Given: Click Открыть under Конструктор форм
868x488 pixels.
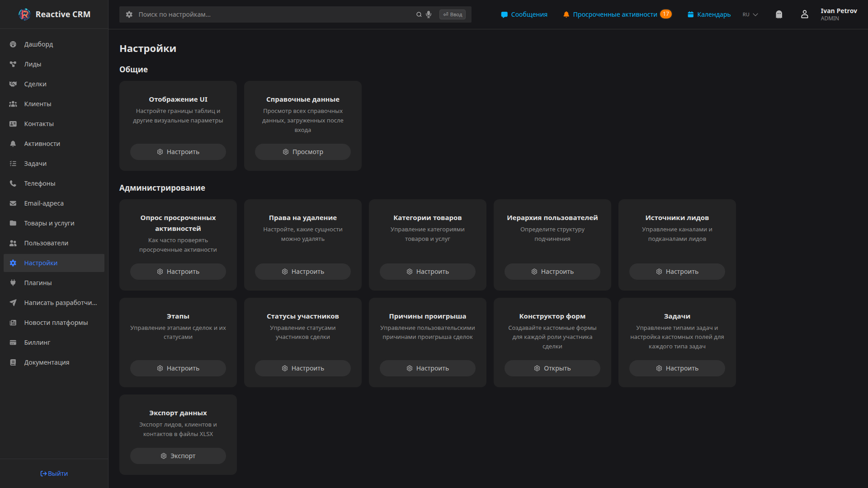Looking at the screenshot, I should pyautogui.click(x=552, y=368).
